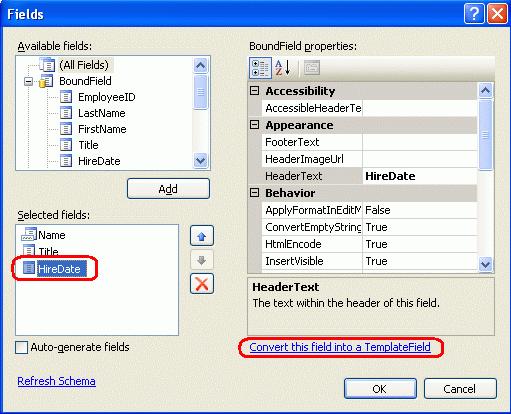Collapse the Appearance property category
511x414 pixels.
tap(255, 125)
